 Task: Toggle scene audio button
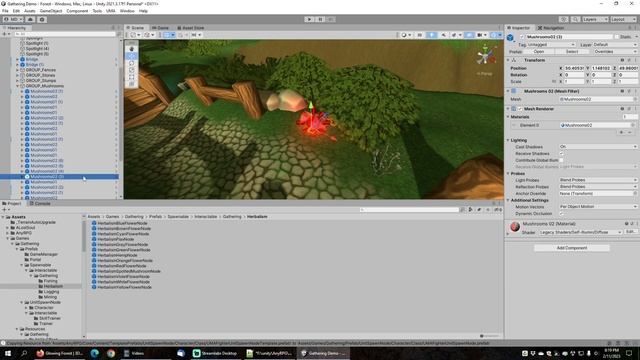pos(443,35)
